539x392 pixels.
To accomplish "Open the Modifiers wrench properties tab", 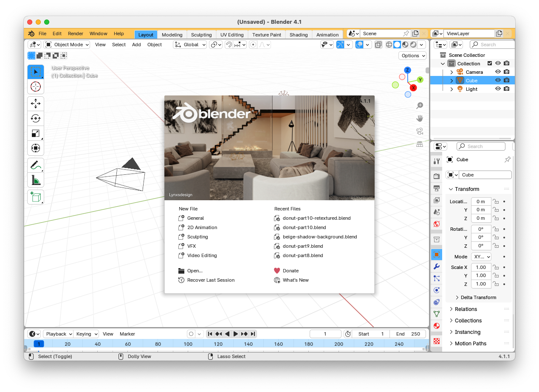I will click(x=436, y=266).
